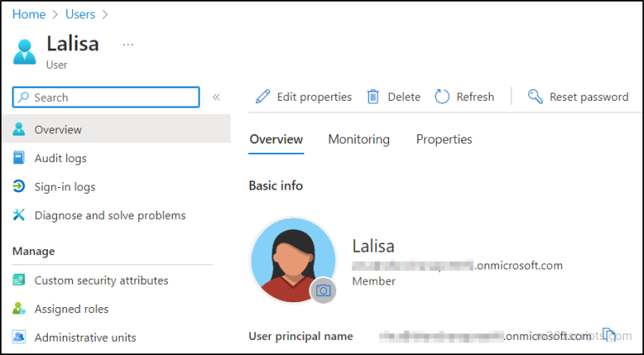Copy the user principal name
Image resolution: width=644 pixels, height=355 pixels.
click(x=610, y=336)
